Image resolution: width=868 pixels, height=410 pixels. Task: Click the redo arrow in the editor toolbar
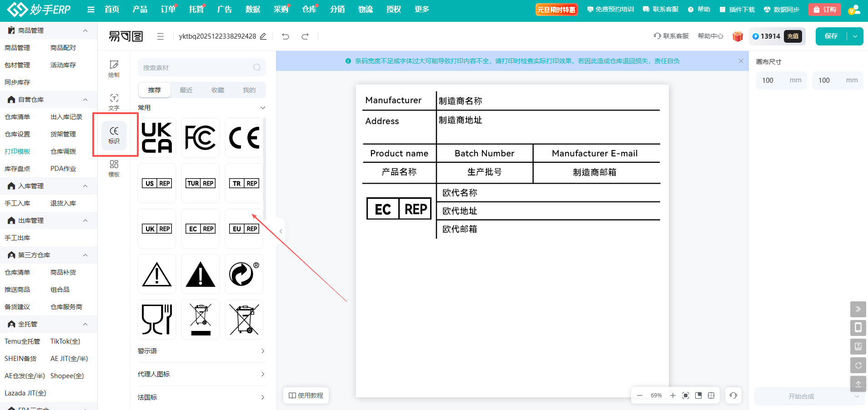coord(305,36)
